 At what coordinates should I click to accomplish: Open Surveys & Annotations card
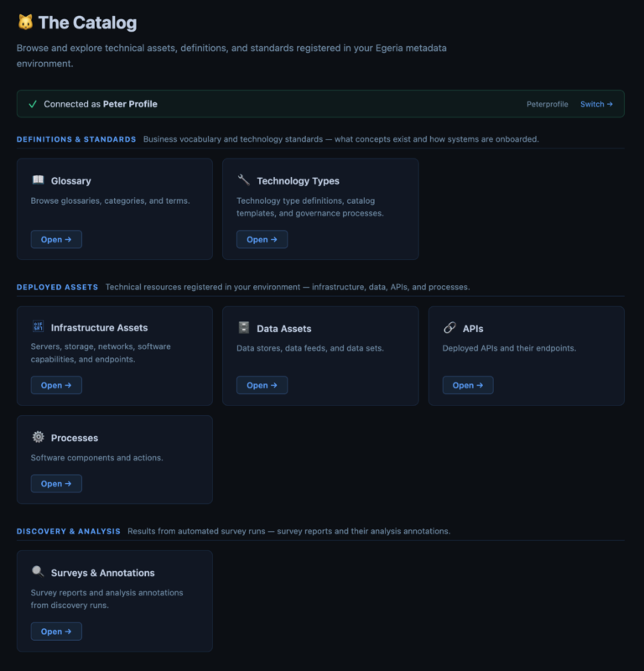click(x=56, y=632)
